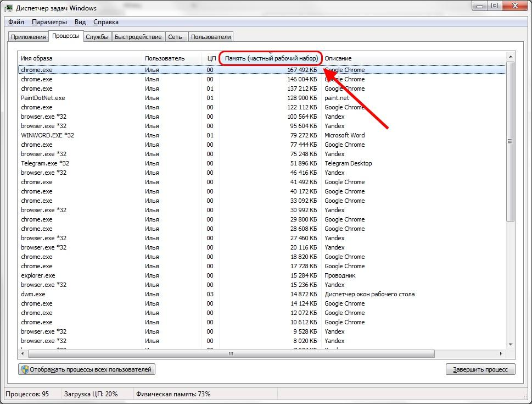Image resolution: width=532 pixels, height=404 pixels.
Task: Open the Быстродействие tab
Action: [138, 37]
